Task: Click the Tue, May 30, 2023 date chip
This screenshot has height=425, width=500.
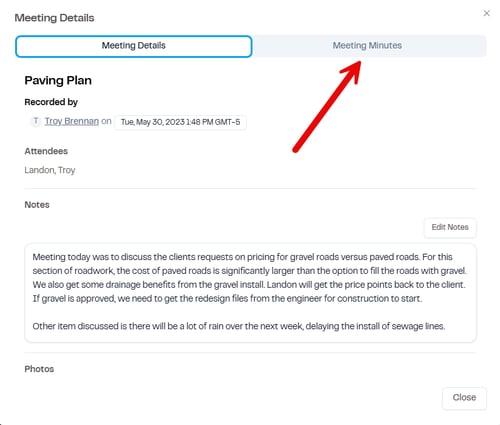Action: pyautogui.click(x=180, y=122)
